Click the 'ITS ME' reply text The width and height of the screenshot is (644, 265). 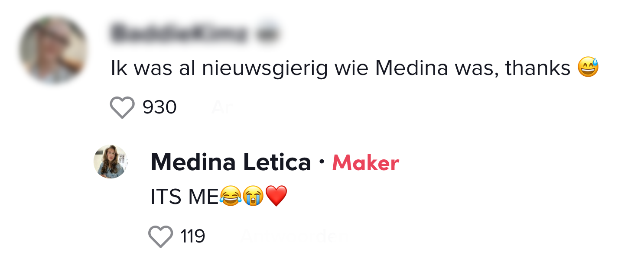pos(184,197)
